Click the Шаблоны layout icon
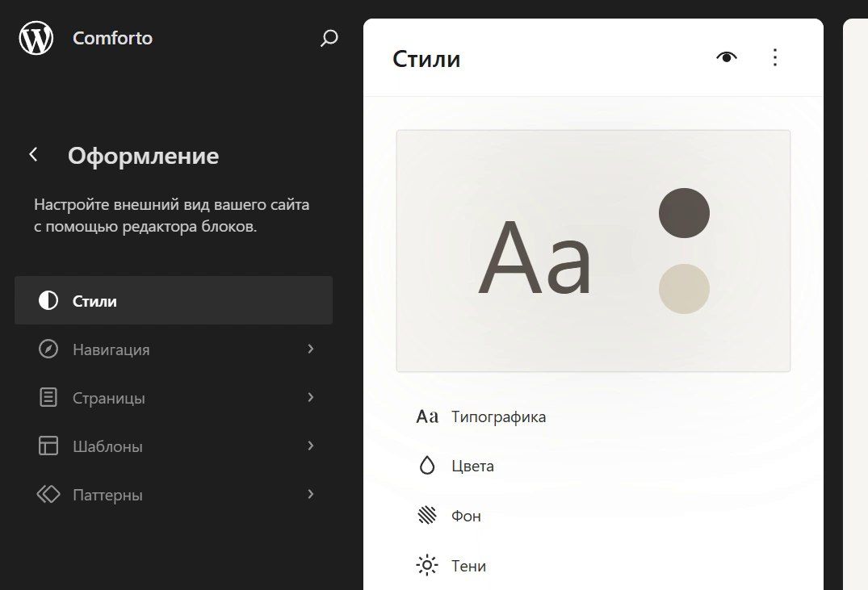The height and width of the screenshot is (590, 868). 48,446
